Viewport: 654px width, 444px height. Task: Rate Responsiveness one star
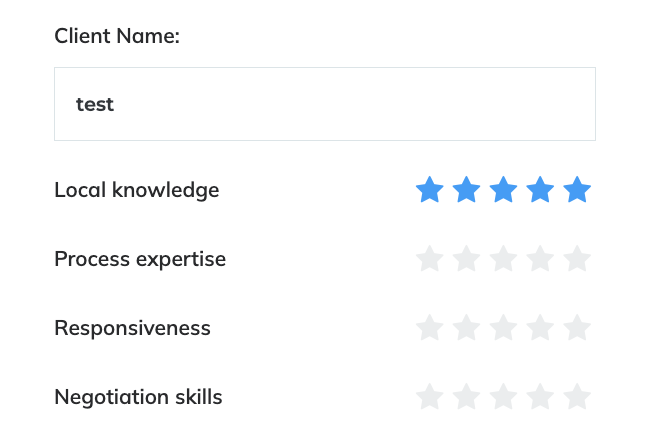429,328
